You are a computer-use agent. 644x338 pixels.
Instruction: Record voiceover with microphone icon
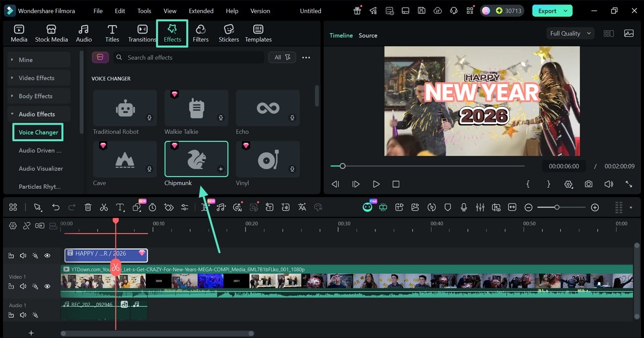pos(464,207)
